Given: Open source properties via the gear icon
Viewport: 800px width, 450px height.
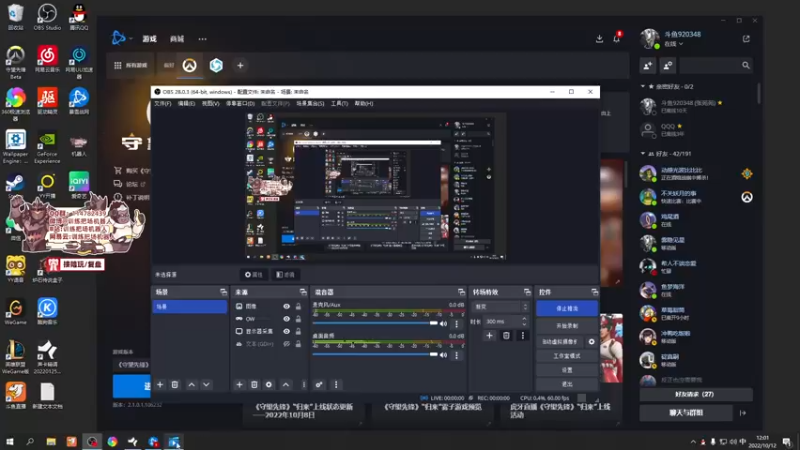Looking at the screenshot, I should click(x=269, y=385).
